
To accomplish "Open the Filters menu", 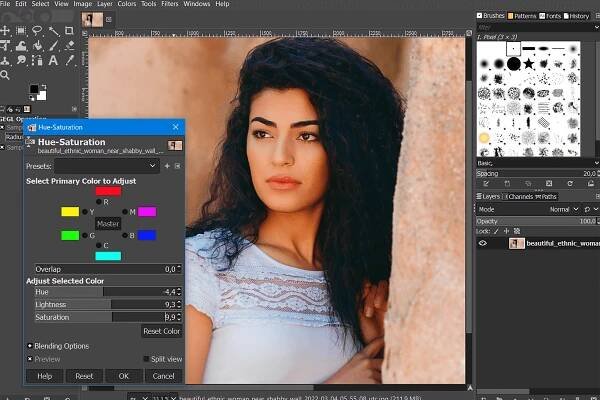I will pos(168,4).
